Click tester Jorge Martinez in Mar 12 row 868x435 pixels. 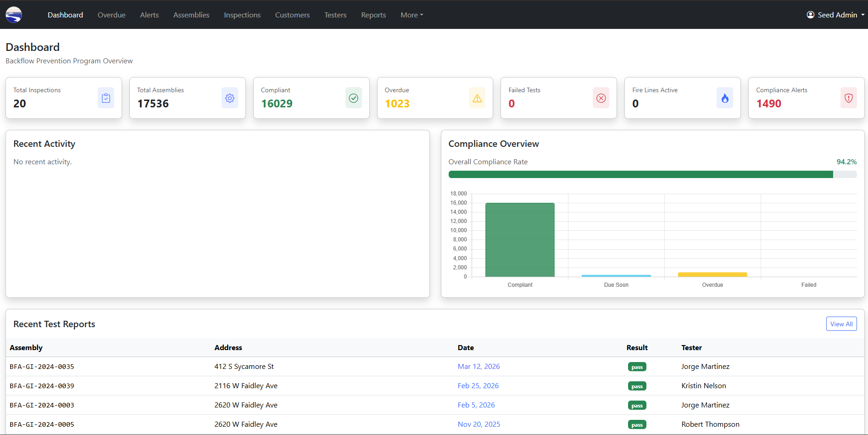tap(705, 366)
